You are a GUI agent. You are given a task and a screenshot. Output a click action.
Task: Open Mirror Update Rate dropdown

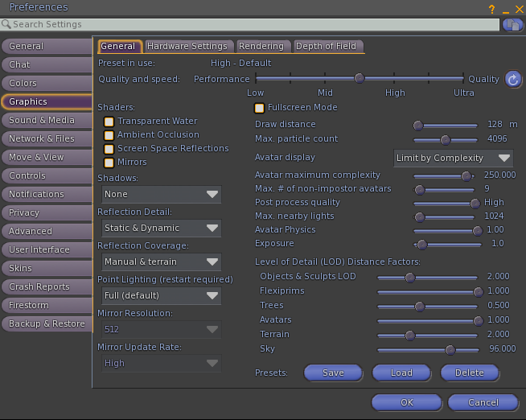(162, 364)
